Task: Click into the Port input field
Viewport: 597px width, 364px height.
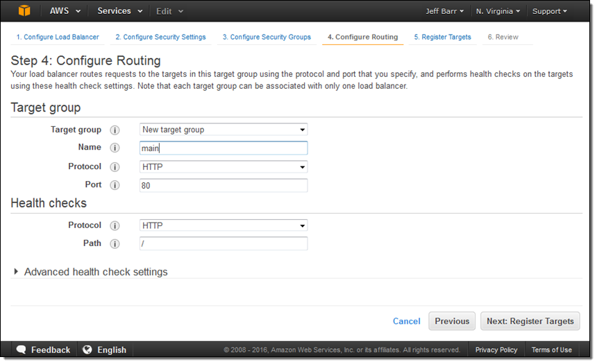Action: point(223,186)
